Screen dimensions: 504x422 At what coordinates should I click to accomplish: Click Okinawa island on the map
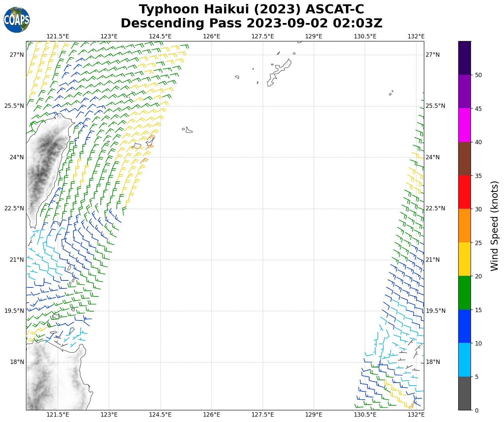click(x=279, y=72)
